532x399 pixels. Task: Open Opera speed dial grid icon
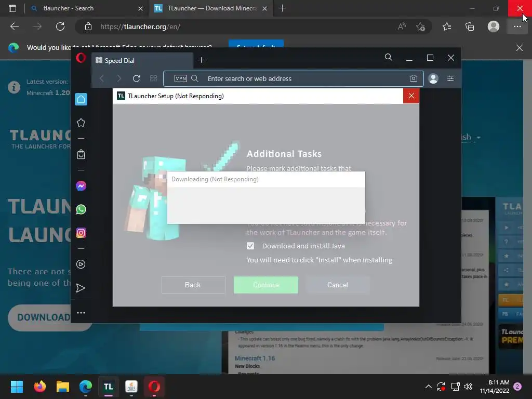pos(153,79)
